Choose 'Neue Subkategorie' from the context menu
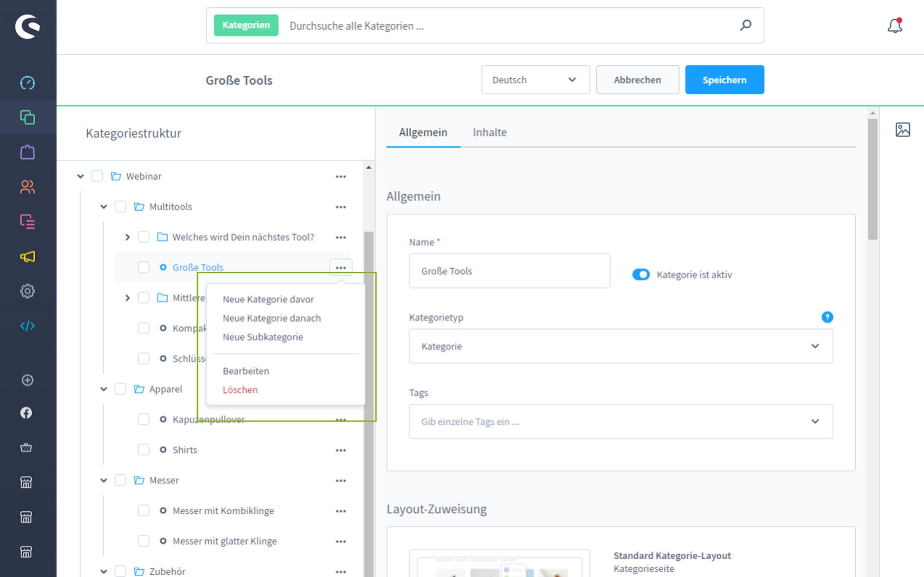This screenshot has width=924, height=577. (x=263, y=337)
